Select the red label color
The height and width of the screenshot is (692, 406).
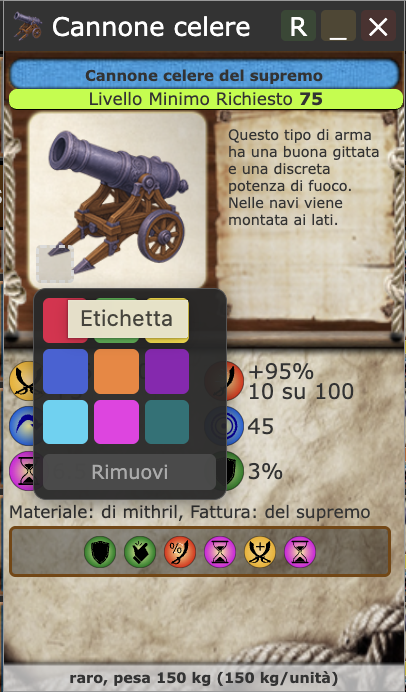pos(55,321)
